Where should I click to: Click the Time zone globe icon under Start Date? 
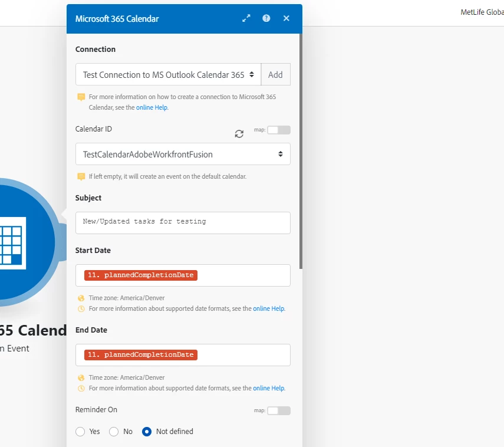click(81, 298)
